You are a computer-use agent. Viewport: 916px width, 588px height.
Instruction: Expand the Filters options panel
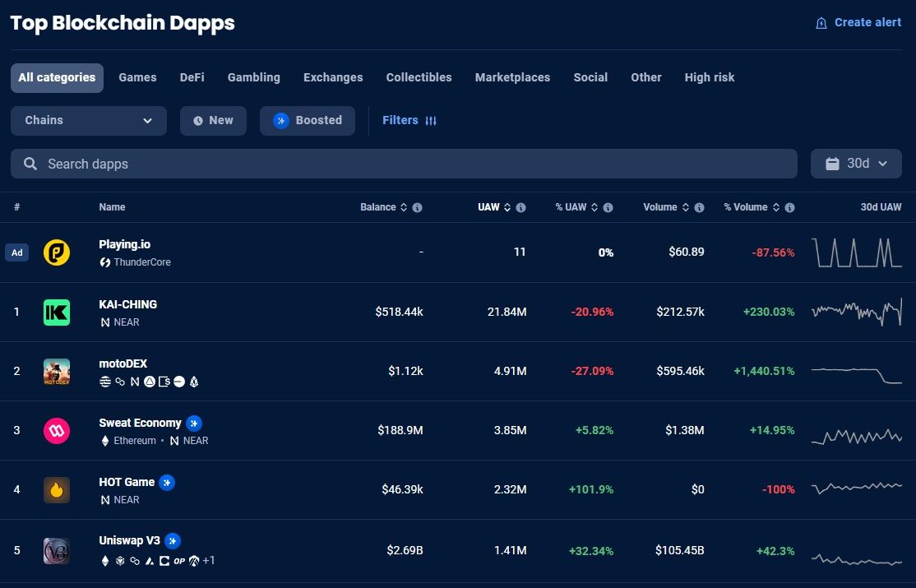click(x=409, y=120)
